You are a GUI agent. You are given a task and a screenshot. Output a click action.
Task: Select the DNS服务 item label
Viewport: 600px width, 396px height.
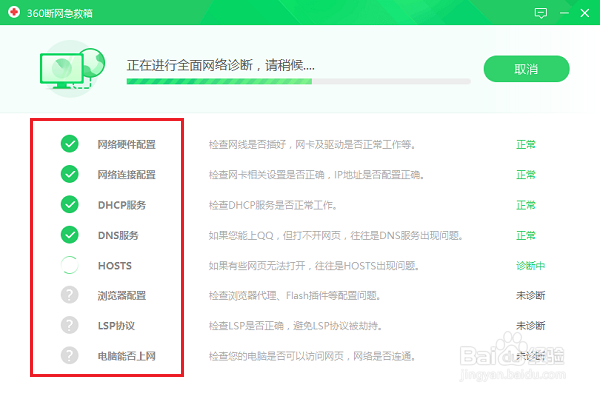[118, 235]
